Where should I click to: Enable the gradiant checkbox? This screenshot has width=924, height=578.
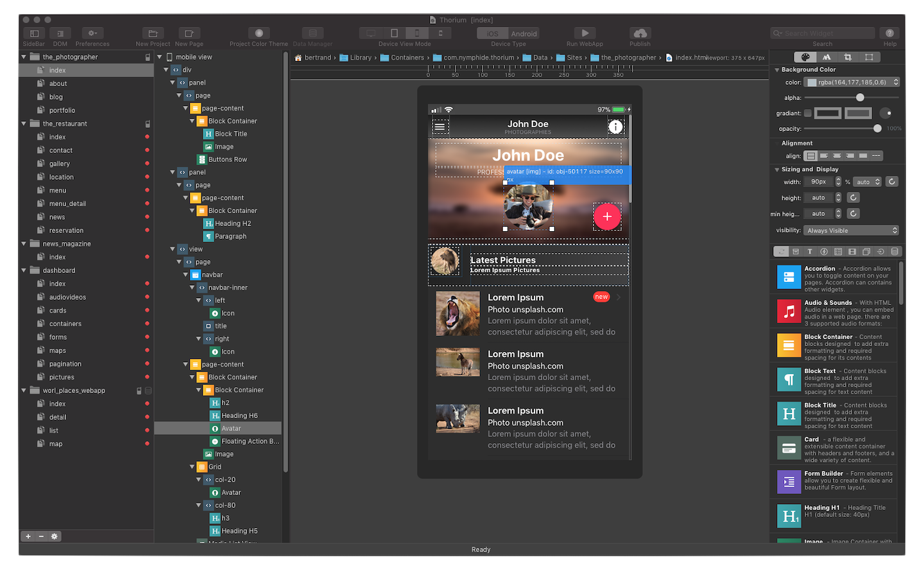[808, 114]
